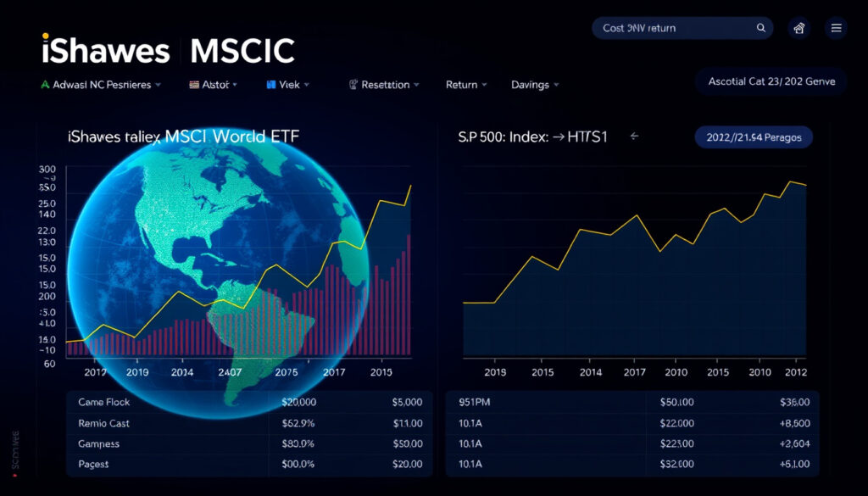
Task: Click the +6,1.00 value cell
Action: tap(794, 465)
